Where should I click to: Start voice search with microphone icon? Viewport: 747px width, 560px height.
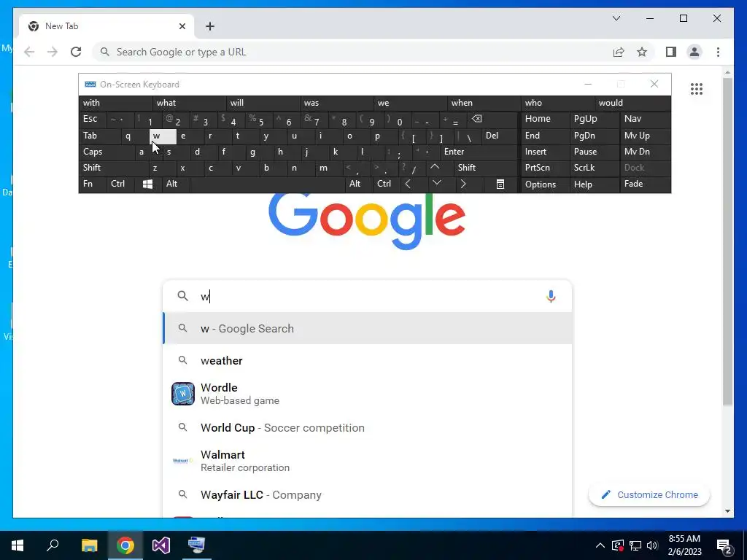[x=551, y=296]
